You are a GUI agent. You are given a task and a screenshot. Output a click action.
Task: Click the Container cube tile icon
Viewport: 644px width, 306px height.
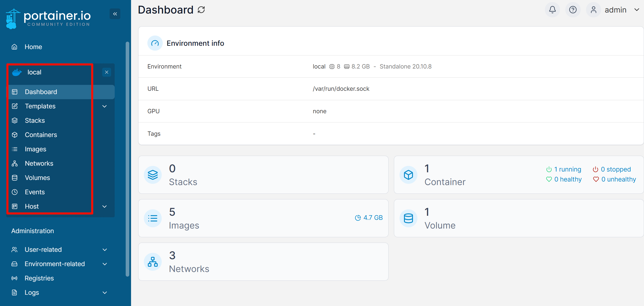point(408,175)
